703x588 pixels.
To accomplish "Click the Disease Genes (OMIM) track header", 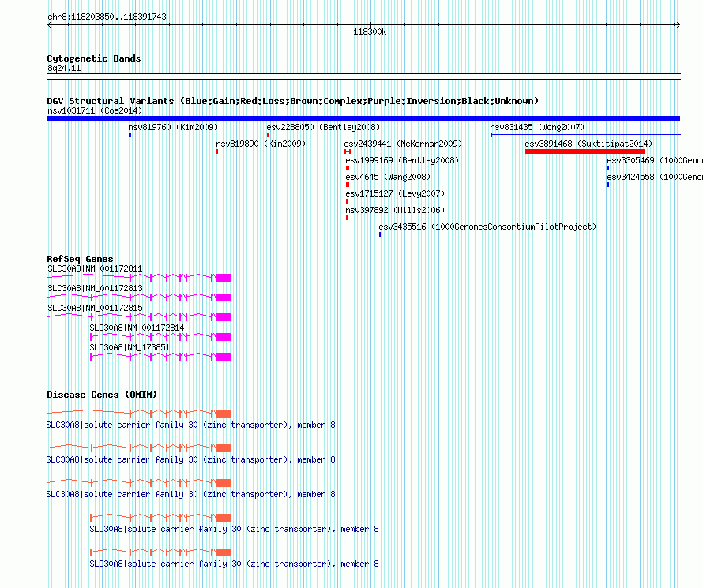I will 102,395.
